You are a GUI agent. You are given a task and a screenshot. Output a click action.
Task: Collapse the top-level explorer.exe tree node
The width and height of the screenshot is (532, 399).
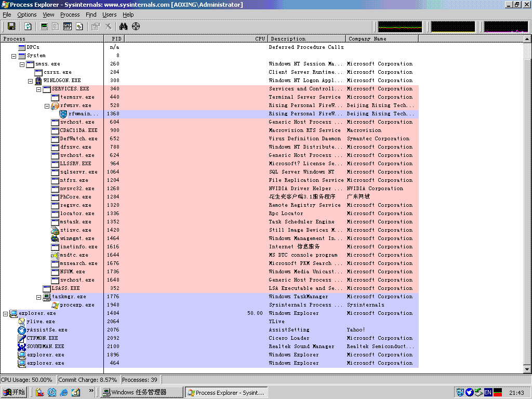5,314
